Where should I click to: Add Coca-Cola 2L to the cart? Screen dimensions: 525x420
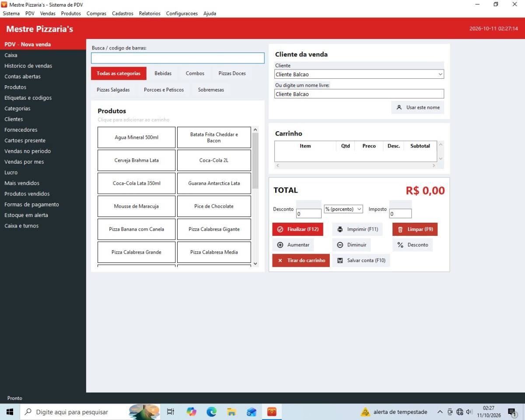[x=214, y=161]
